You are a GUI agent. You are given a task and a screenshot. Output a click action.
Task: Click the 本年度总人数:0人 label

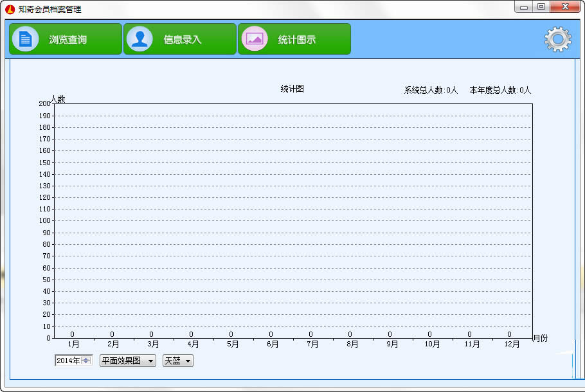point(500,90)
